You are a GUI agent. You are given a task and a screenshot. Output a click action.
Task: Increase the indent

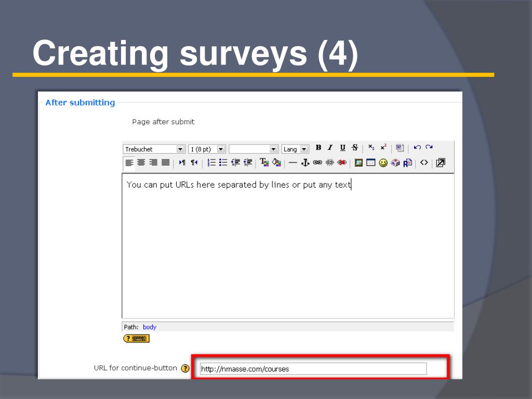248,163
